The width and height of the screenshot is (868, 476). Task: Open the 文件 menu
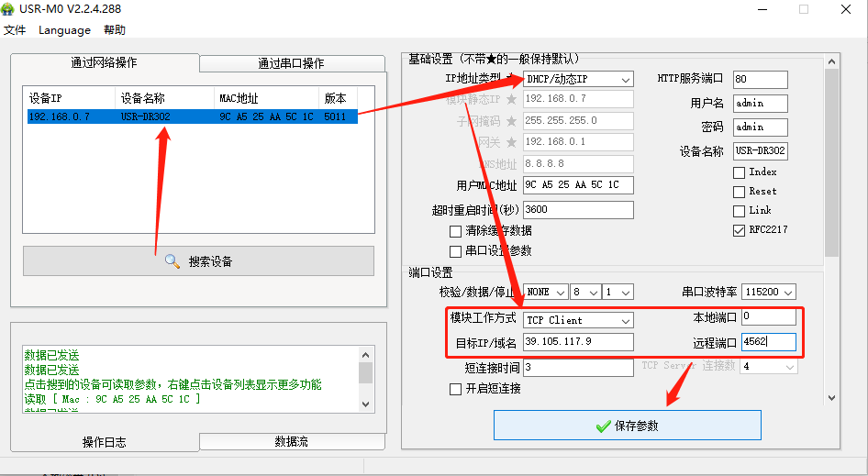15,30
